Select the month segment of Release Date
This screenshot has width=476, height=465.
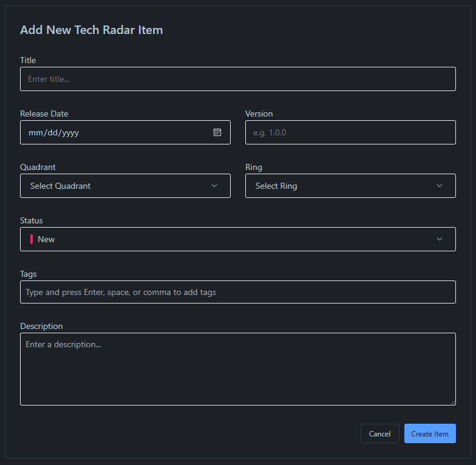pyautogui.click(x=35, y=132)
